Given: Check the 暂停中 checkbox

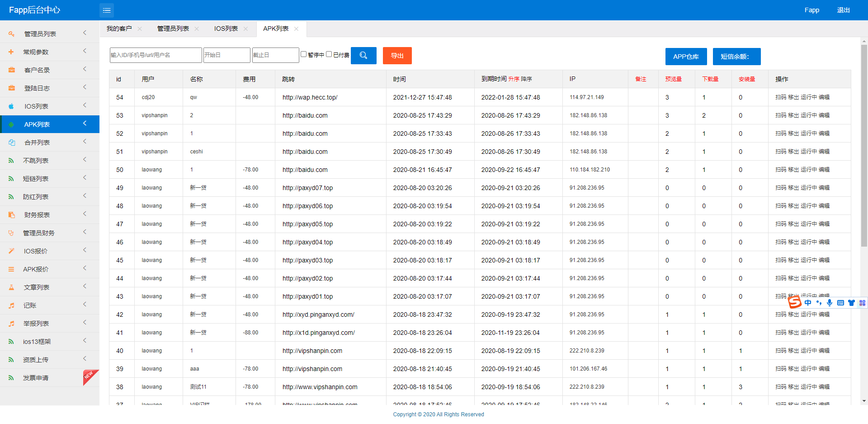Looking at the screenshot, I should [x=304, y=54].
